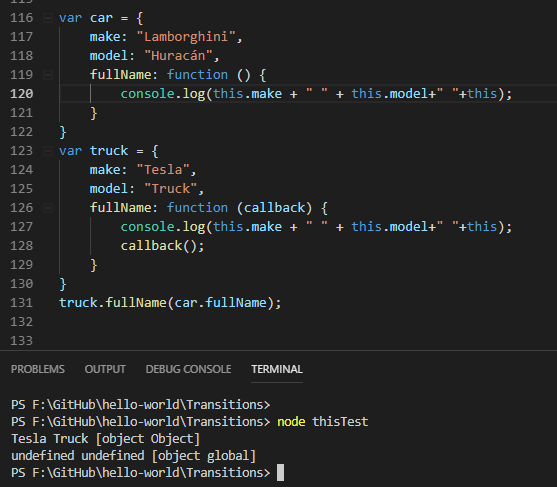This screenshot has height=487, width=557.
Task: Click the car variable name on line 116
Action: point(101,18)
